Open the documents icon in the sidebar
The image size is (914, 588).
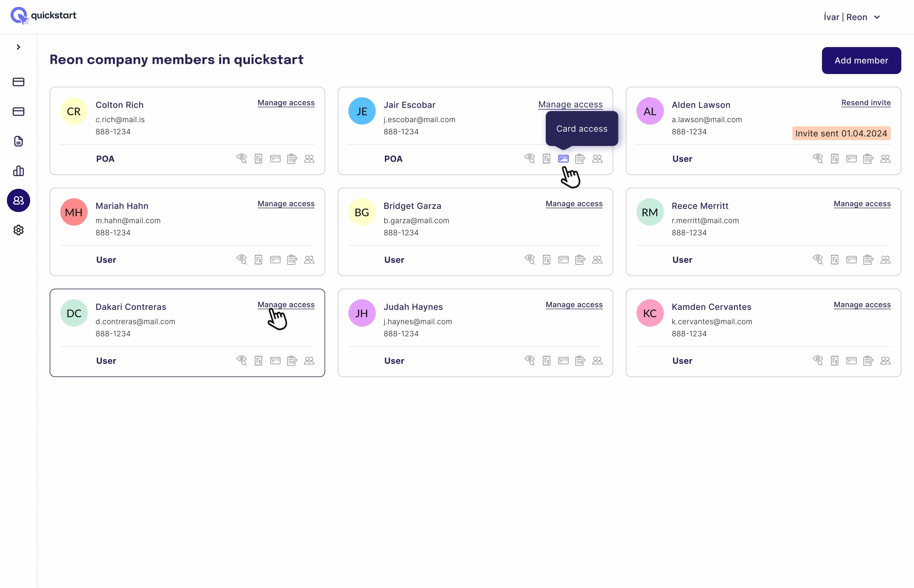click(18, 141)
